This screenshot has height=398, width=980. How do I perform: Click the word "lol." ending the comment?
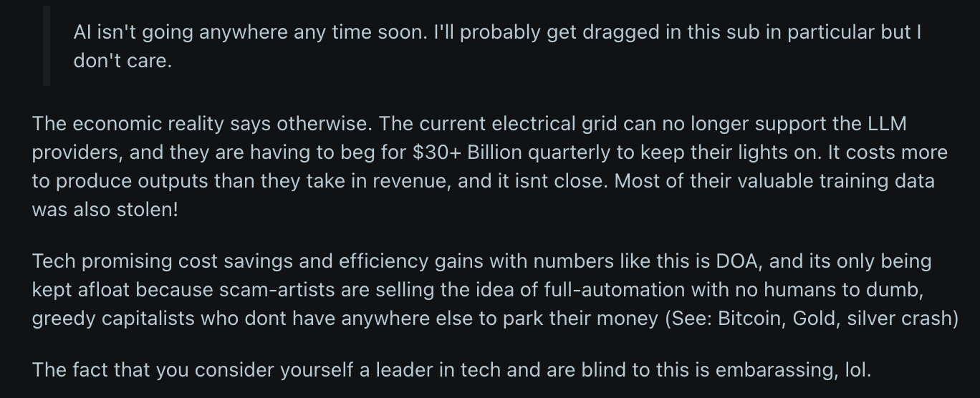click(858, 370)
